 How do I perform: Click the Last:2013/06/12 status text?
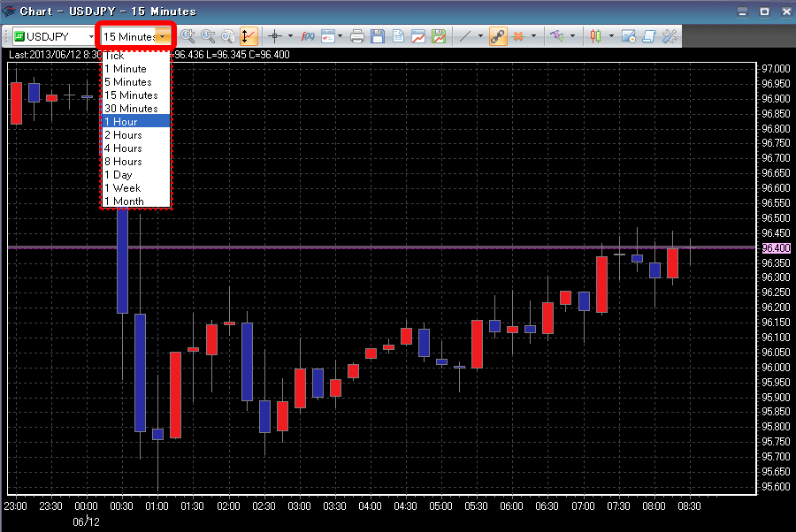pos(56,55)
